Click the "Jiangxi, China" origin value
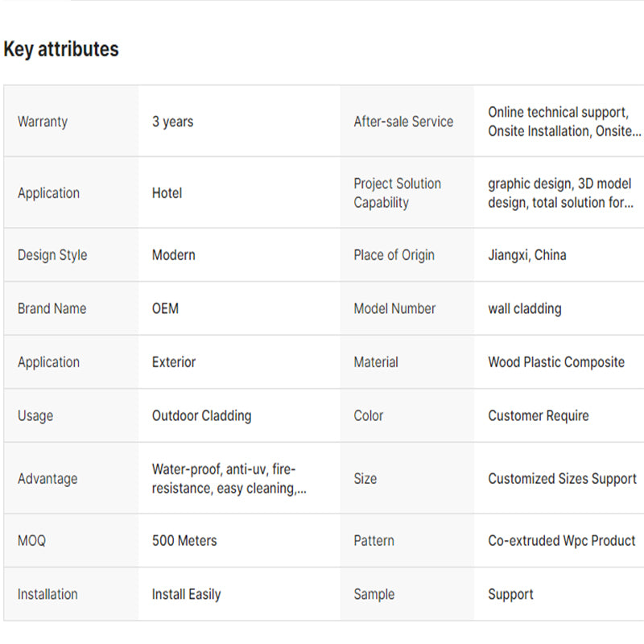Viewport: 644px width, 644px height. 526,255
